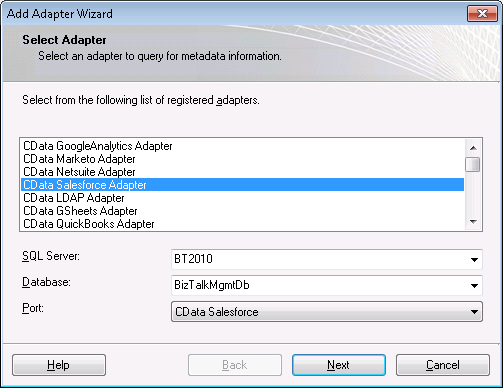Click the adapter list scroll-down arrow
This screenshot has width=503, height=388.
click(x=473, y=221)
